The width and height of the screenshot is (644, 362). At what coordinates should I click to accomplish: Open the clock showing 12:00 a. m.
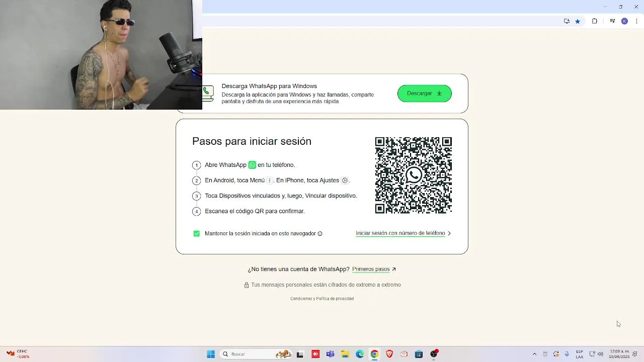coord(619,354)
